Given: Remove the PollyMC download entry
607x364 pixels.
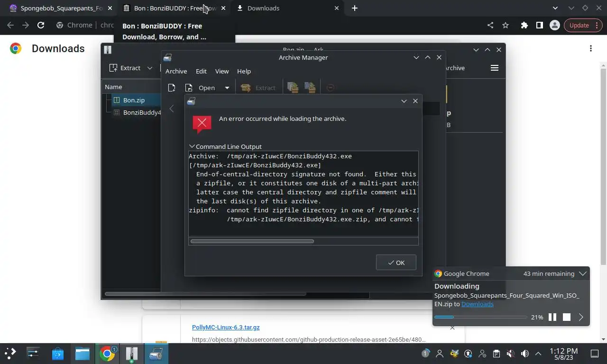Looking at the screenshot, I should tap(452, 327).
